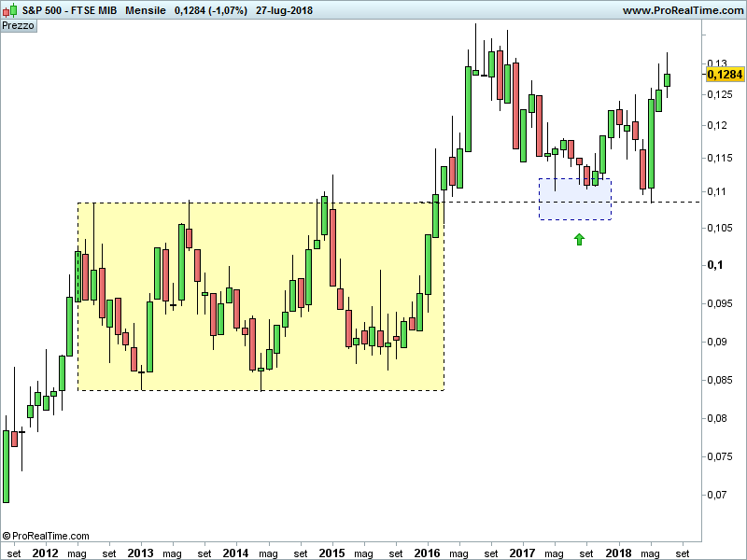Click the Mensile timeframe label
This screenshot has height=560, width=747.
click(x=146, y=10)
